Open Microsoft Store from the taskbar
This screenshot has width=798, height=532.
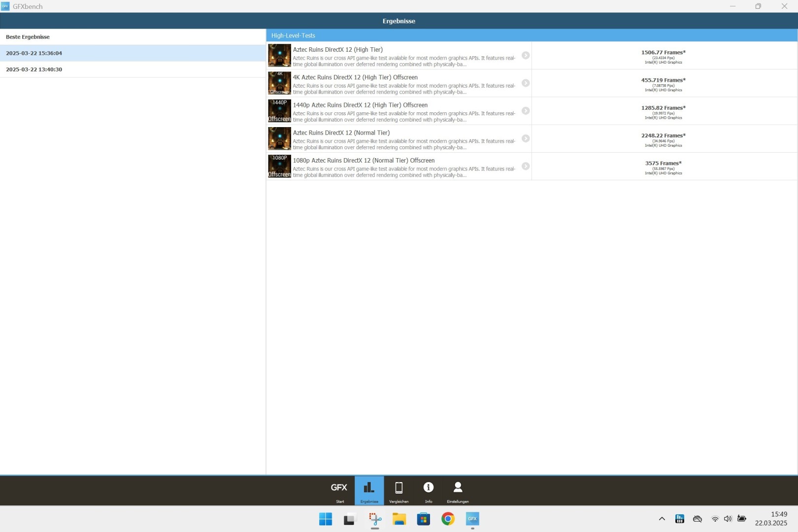(423, 519)
